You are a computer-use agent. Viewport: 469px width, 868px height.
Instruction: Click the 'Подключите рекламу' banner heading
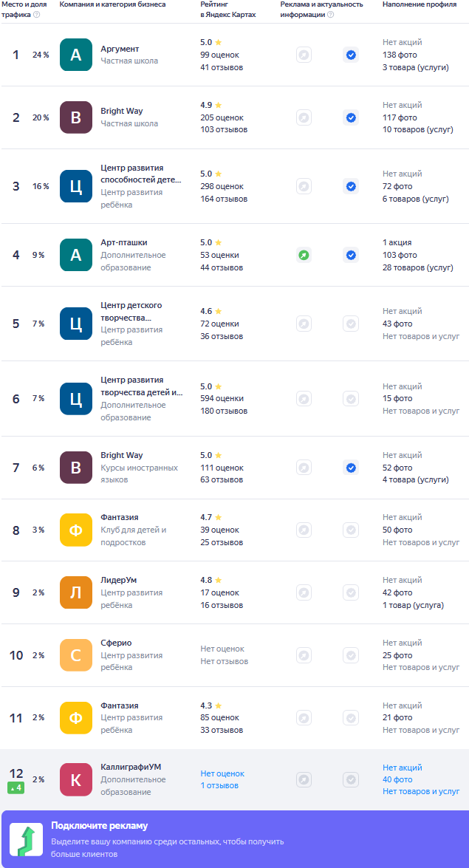100,825
